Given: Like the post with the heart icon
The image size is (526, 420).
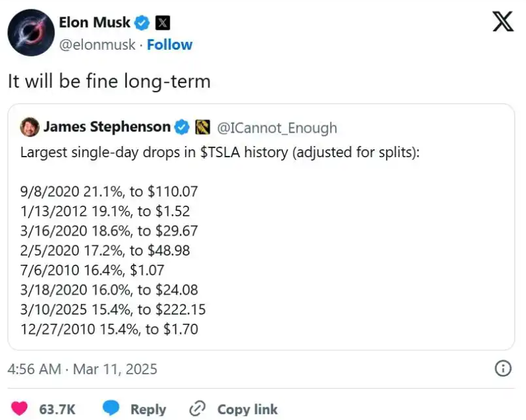Looking at the screenshot, I should point(21,409).
